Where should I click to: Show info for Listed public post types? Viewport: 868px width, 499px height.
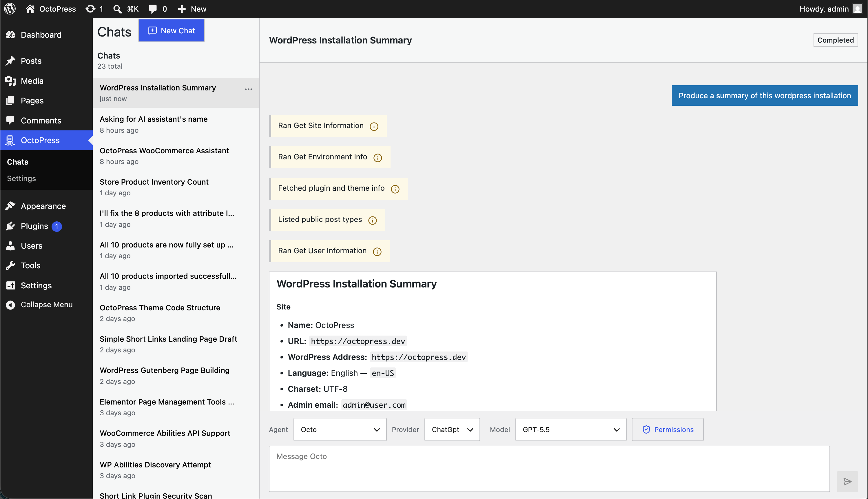coord(372,220)
